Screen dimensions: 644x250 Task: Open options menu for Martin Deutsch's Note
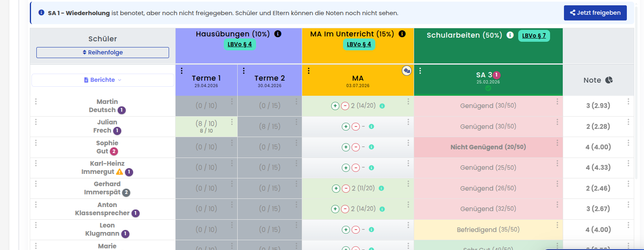click(x=628, y=101)
